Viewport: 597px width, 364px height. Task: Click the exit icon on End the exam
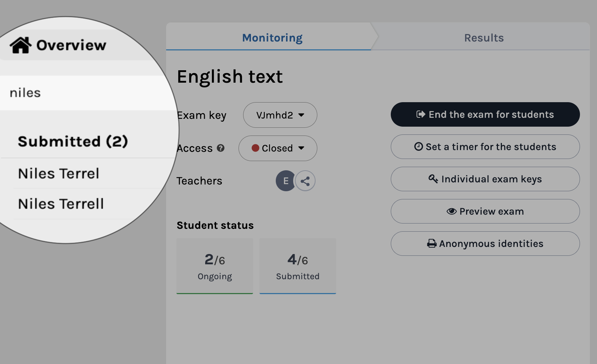(421, 114)
